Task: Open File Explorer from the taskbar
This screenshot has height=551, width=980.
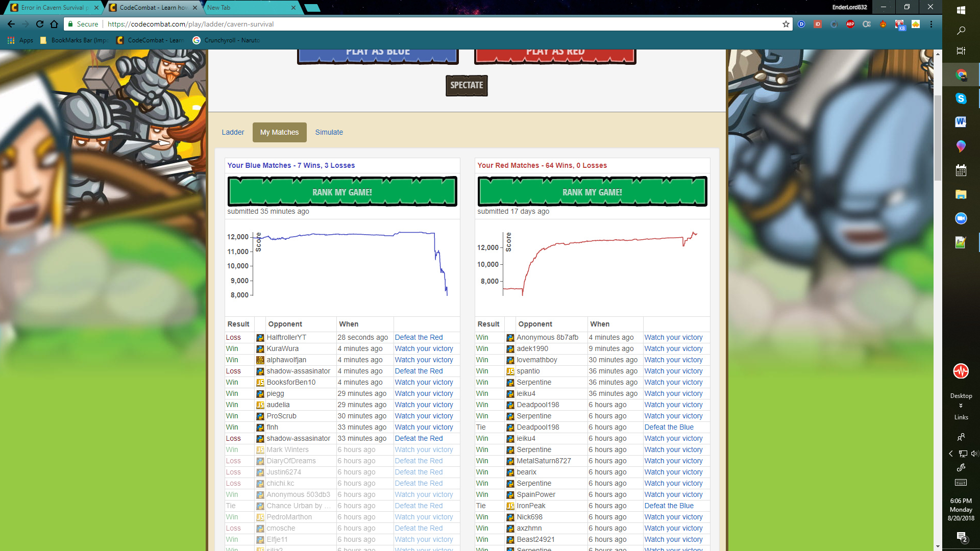Action: point(961,194)
